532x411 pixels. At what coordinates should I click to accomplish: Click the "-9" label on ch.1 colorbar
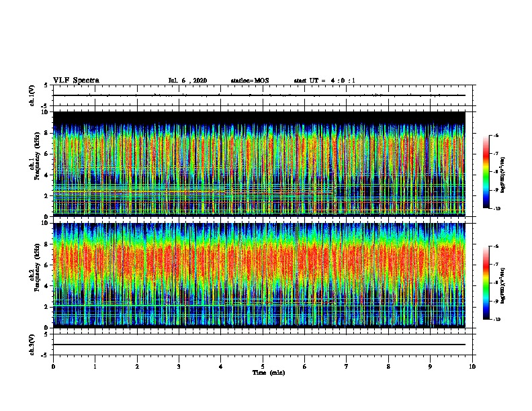pyautogui.click(x=496, y=190)
